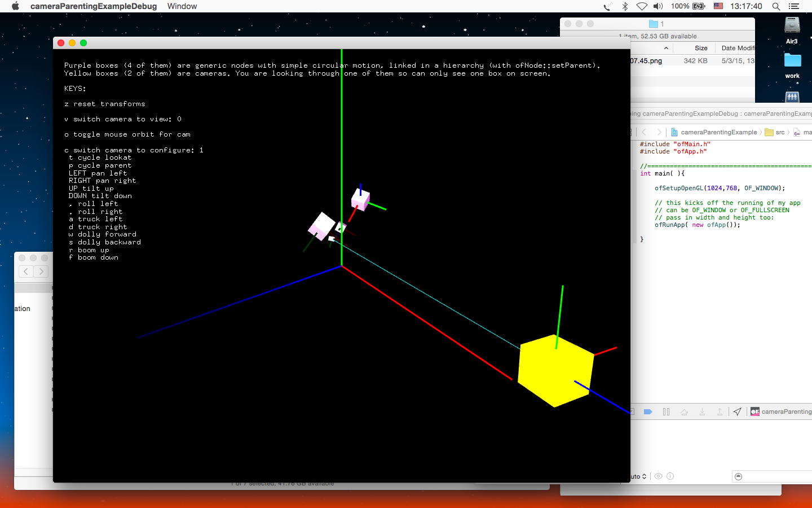
Task: Open Spotlight search from menu bar
Action: pos(776,6)
